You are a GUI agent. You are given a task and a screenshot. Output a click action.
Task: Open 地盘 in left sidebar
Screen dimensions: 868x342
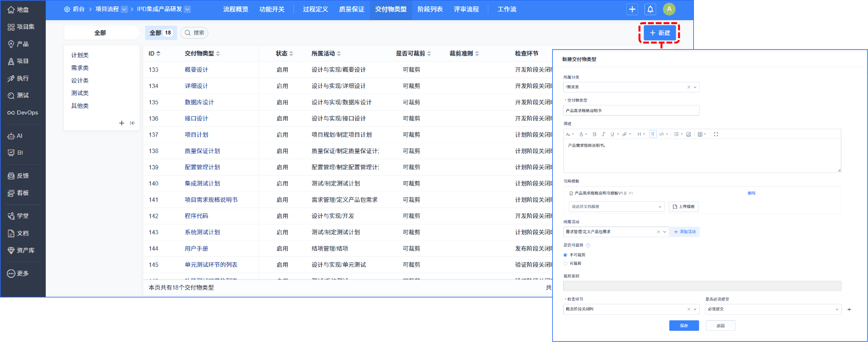(x=18, y=10)
